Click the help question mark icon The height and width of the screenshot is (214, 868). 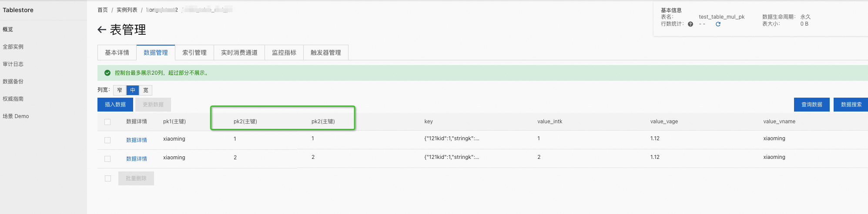point(690,24)
